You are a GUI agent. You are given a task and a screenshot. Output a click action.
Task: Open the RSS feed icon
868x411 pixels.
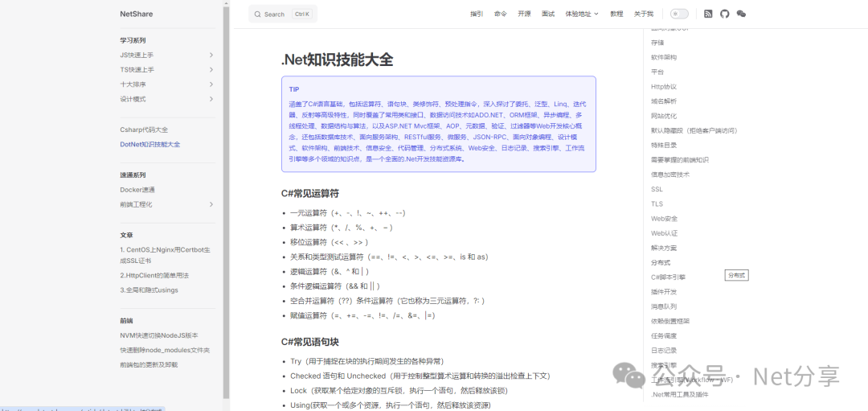[x=708, y=14]
